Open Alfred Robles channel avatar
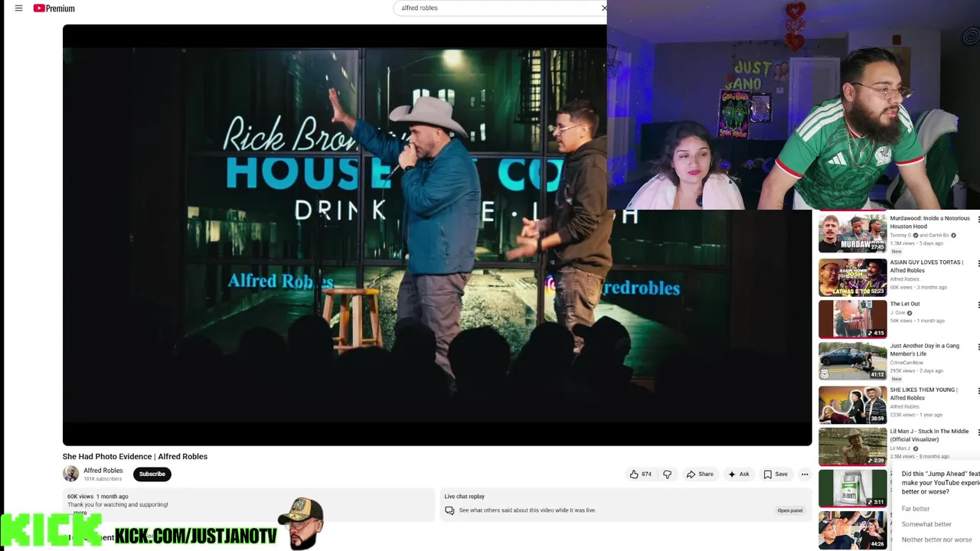 [x=70, y=474]
